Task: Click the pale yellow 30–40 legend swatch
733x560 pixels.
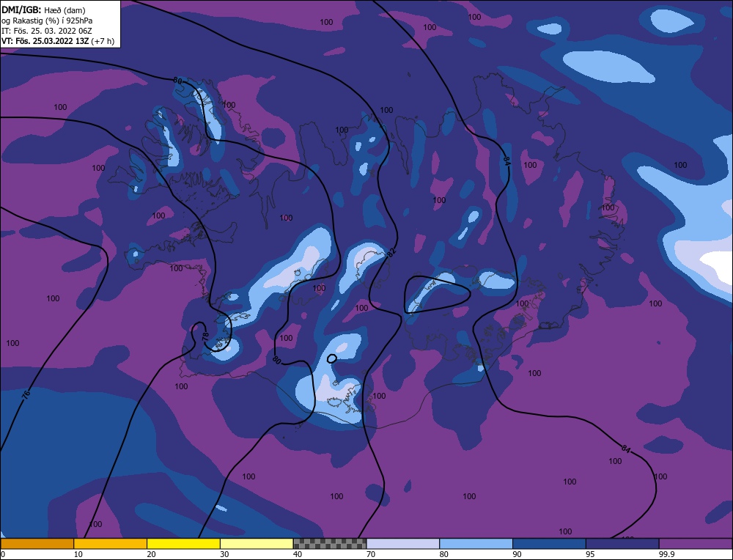Action: 257,544
